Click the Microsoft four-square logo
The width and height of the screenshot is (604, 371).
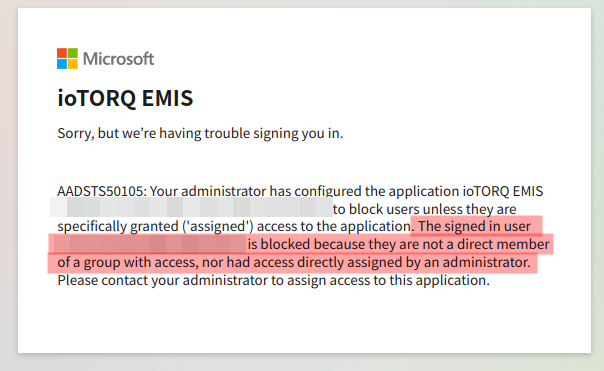tap(67, 59)
